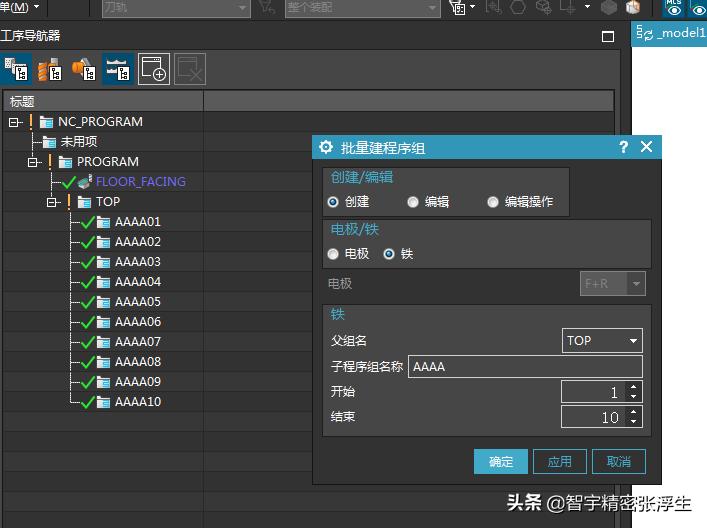
Task: Switch to Machine Tool view icon
Action: (x=50, y=69)
